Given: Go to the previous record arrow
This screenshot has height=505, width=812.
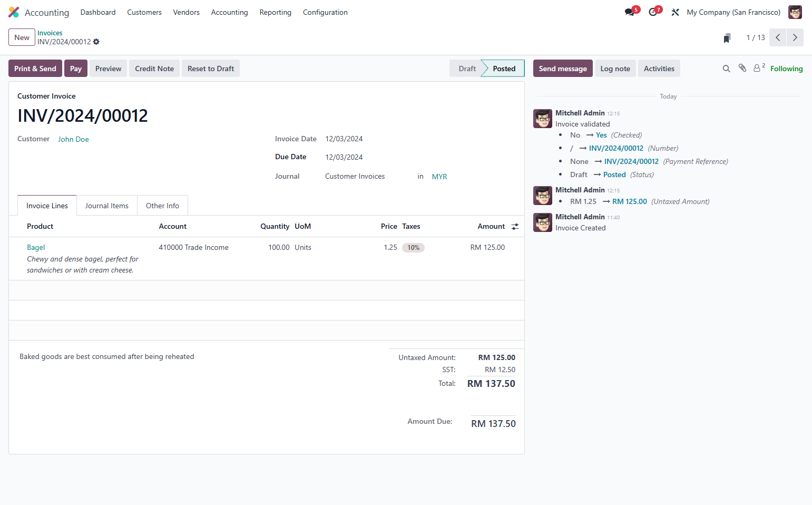Looking at the screenshot, I should click(x=778, y=37).
